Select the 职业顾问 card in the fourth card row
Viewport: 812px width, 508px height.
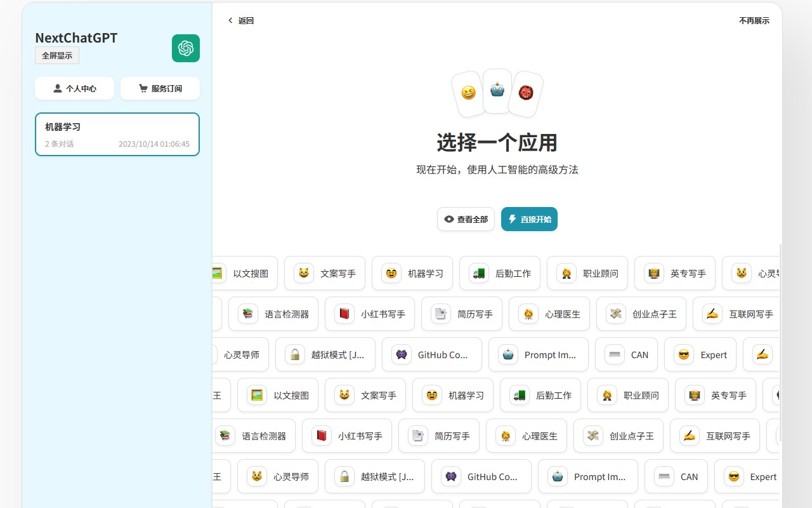pos(628,395)
